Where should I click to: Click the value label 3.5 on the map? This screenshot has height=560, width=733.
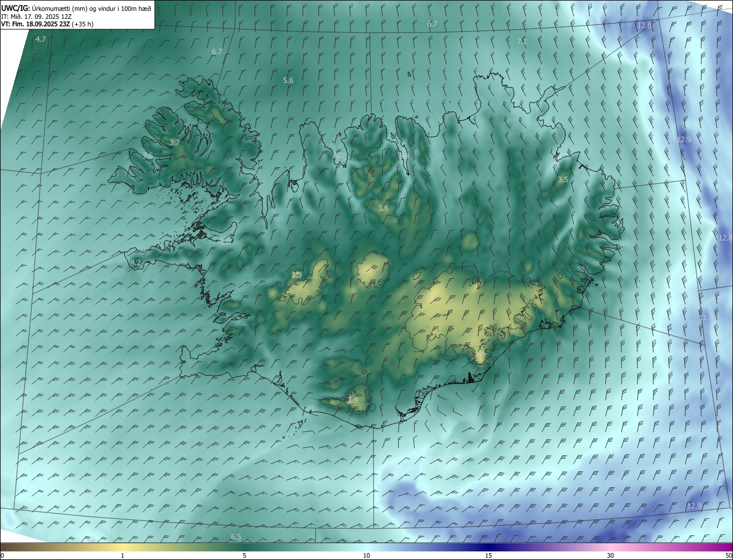pyautogui.click(x=563, y=179)
